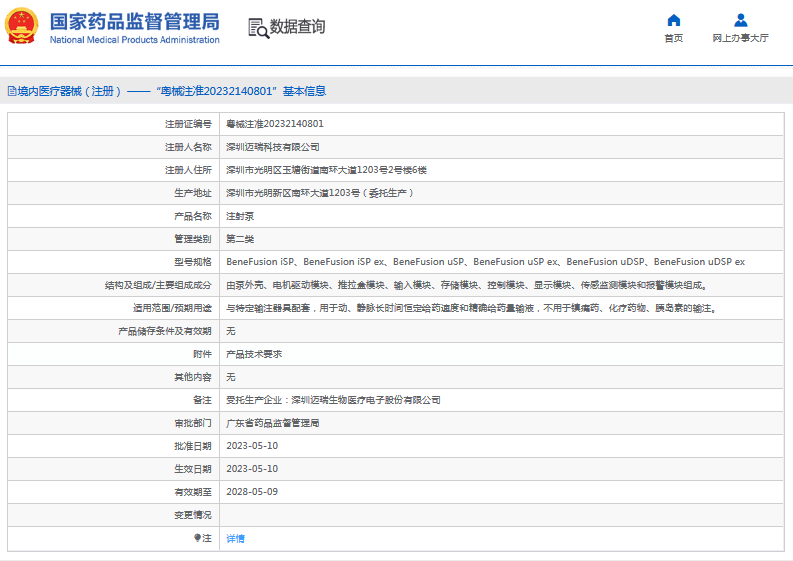The width and height of the screenshot is (793, 561).
Task: Click the 型号规格 row label
Action: 193,262
